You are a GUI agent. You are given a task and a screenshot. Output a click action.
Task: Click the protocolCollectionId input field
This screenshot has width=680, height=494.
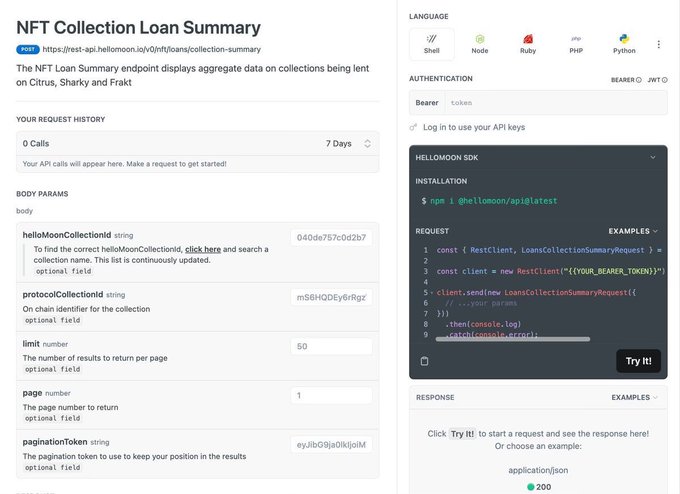[x=331, y=297]
